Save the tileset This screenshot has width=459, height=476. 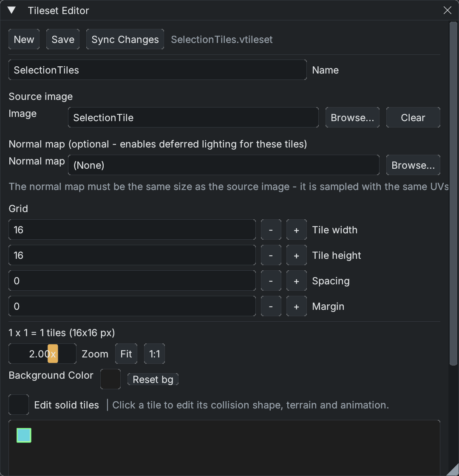click(x=63, y=39)
